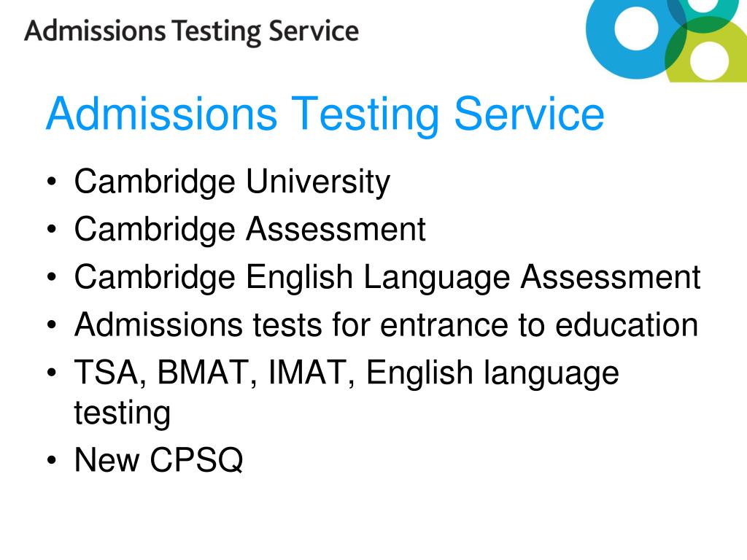Select Cambridge English Language Assessment line
747x560 pixels.
pyautogui.click(x=387, y=277)
